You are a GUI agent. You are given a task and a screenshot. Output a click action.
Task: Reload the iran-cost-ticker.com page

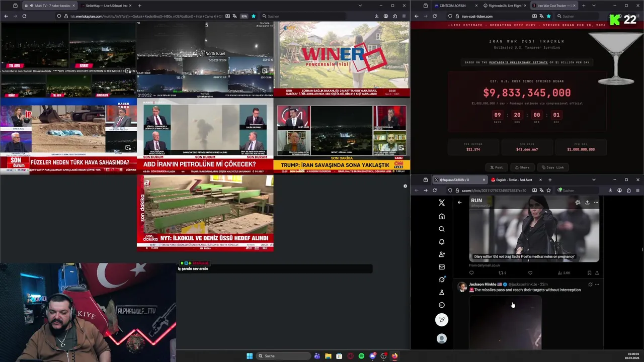[x=435, y=16]
